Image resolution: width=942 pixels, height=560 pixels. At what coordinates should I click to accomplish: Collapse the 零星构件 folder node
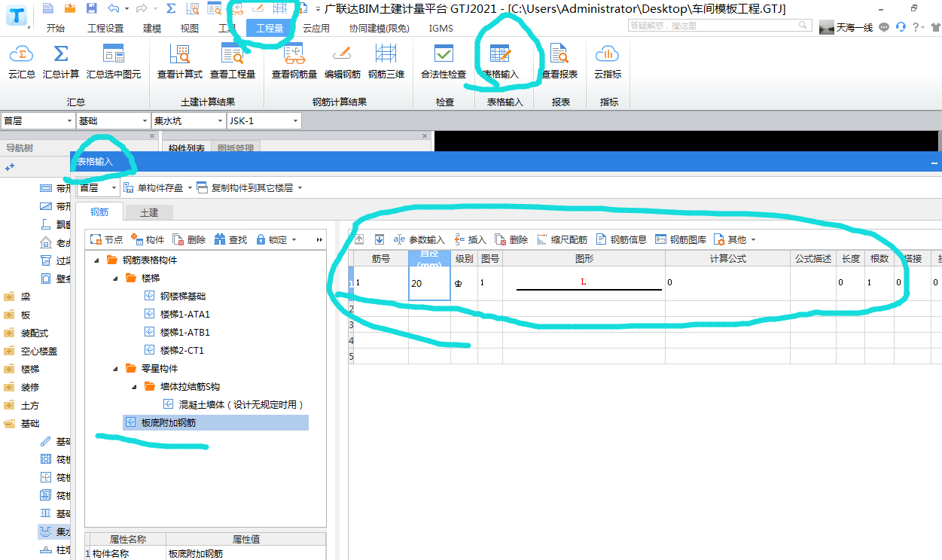tap(114, 369)
